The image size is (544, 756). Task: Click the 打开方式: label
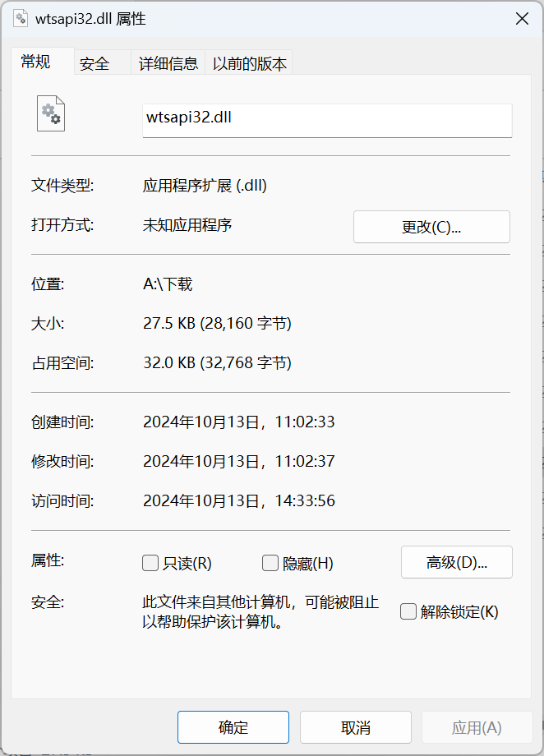(x=62, y=225)
